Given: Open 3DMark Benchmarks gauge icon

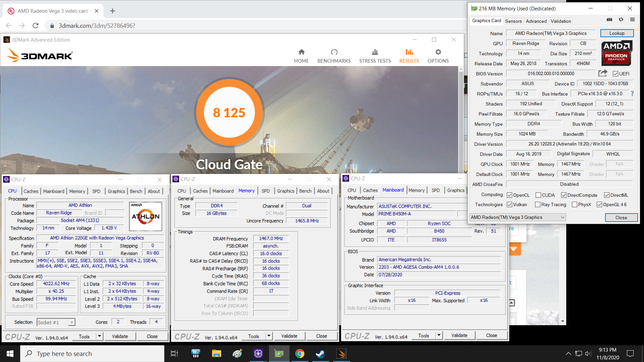Looking at the screenshot, I should coord(334,52).
